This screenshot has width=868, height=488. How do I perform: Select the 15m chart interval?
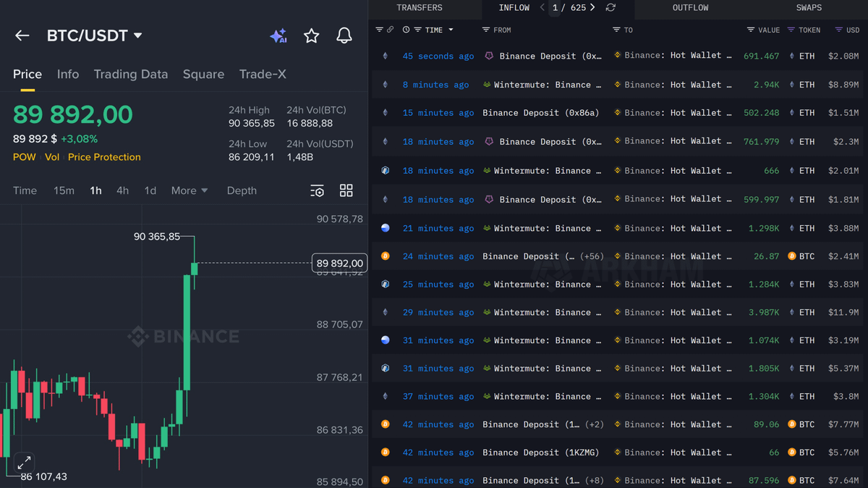tap(64, 190)
